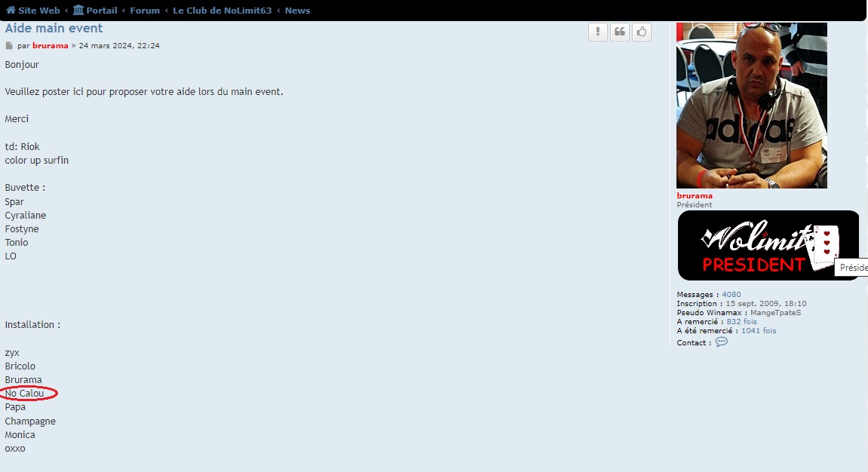
Task: Go to Le Club de NoLimit63 breadcrumb
Action: (x=222, y=11)
